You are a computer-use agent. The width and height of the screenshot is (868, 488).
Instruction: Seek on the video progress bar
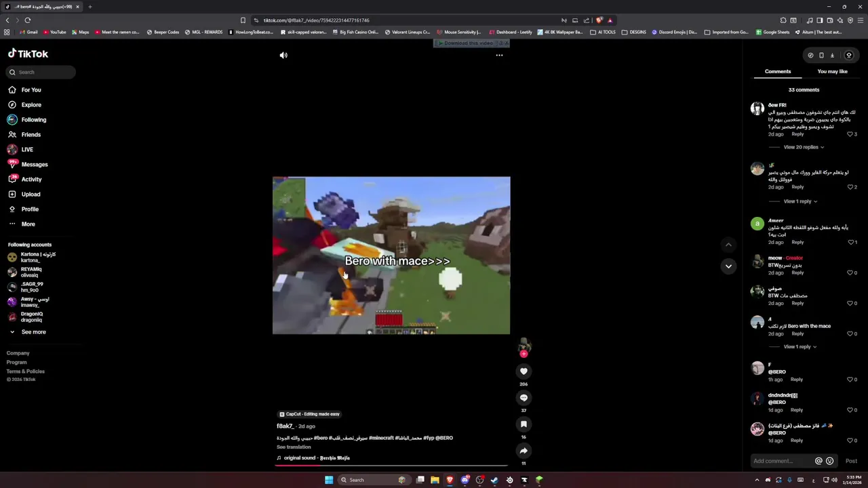click(x=391, y=466)
